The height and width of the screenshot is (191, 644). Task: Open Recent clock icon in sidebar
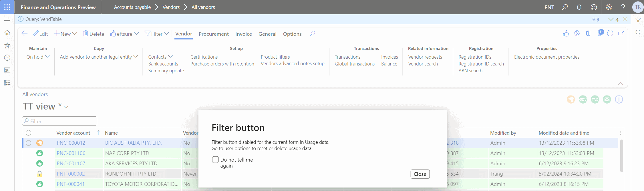pyautogui.click(x=7, y=57)
